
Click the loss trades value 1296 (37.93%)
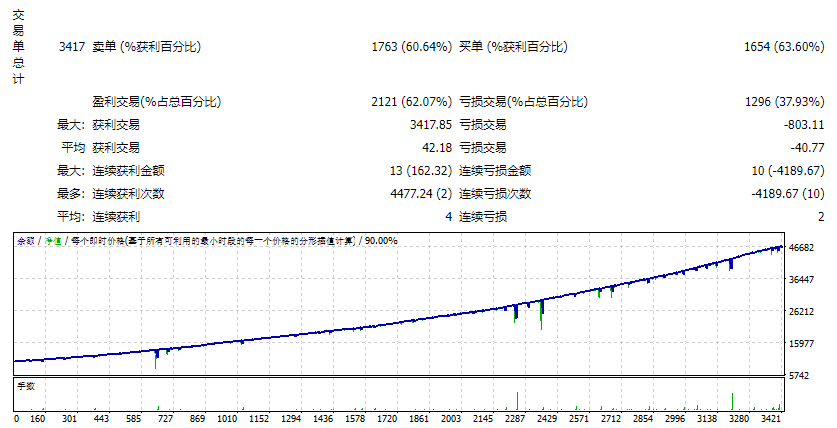pos(785,101)
